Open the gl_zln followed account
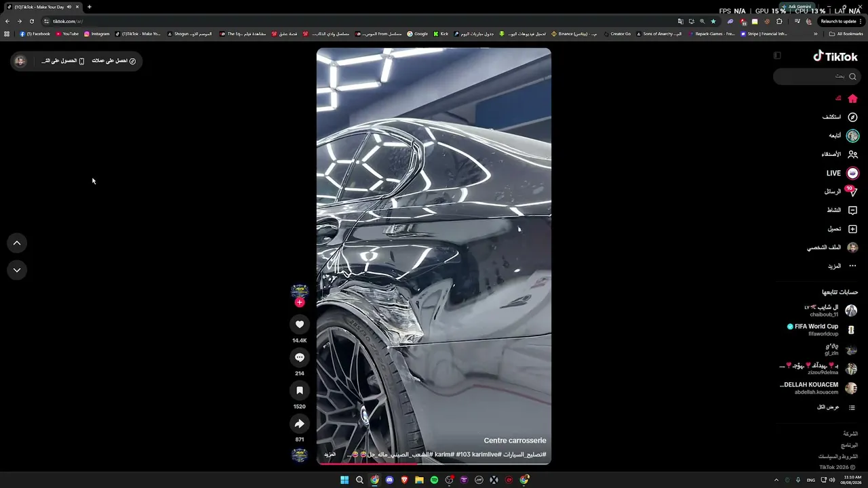 pyautogui.click(x=840, y=349)
